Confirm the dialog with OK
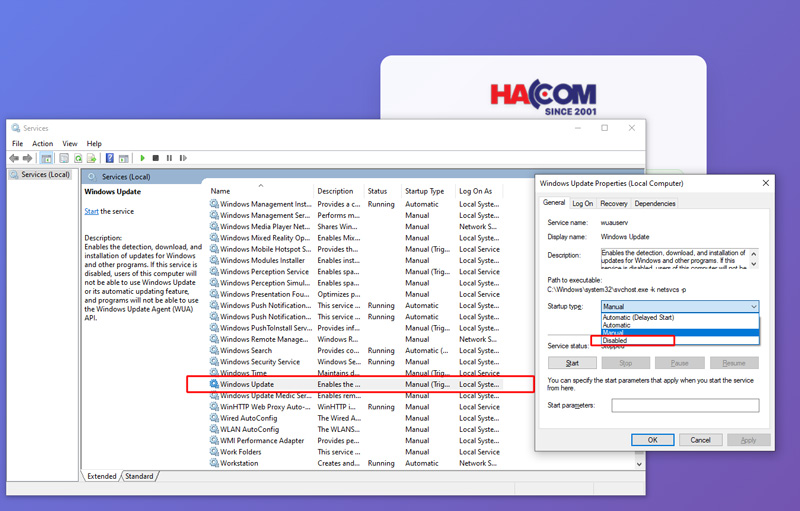The image size is (800, 511). (x=653, y=440)
